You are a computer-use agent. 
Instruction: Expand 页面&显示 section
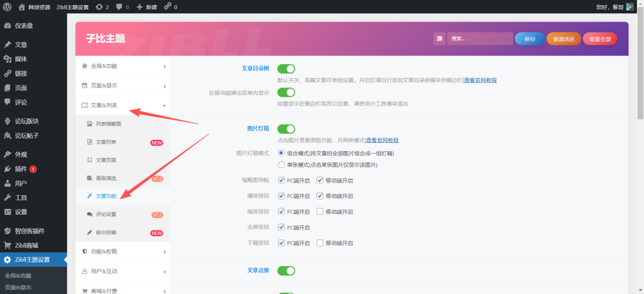click(x=123, y=86)
